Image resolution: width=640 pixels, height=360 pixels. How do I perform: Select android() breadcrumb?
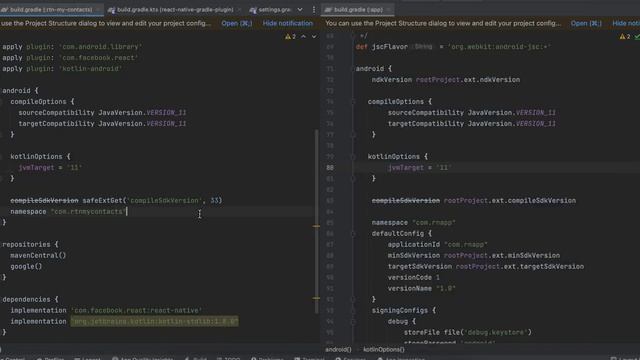click(338, 349)
